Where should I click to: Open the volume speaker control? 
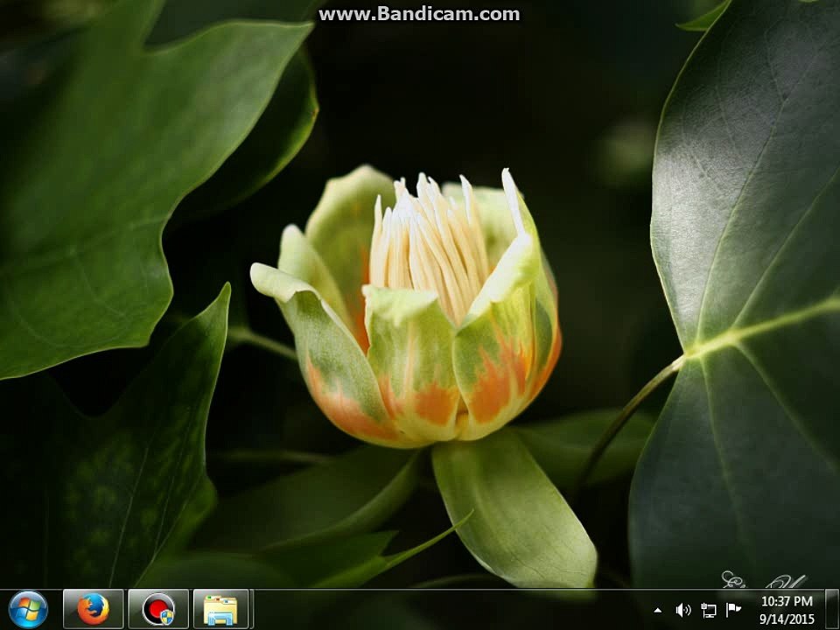682,610
